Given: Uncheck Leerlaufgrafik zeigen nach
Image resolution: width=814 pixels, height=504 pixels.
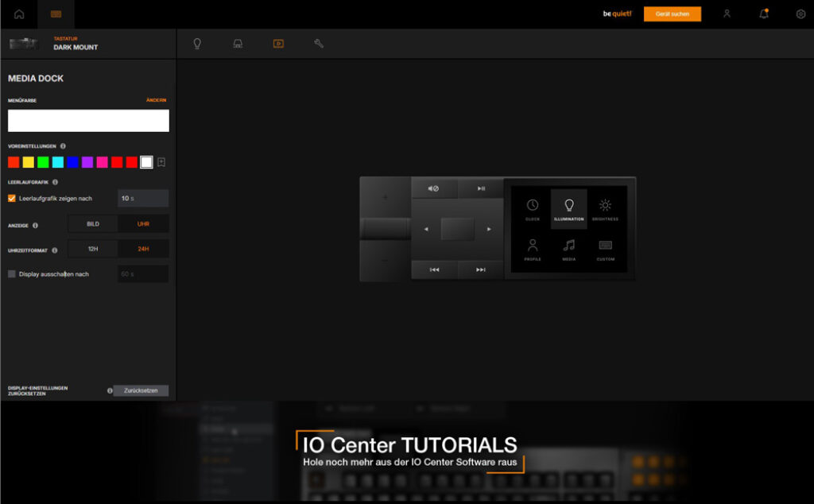Looking at the screenshot, I should (11, 198).
